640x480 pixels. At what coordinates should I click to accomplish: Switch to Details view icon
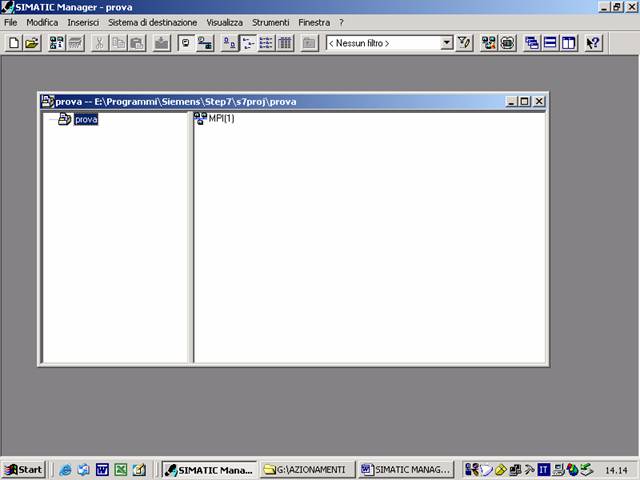[285, 43]
